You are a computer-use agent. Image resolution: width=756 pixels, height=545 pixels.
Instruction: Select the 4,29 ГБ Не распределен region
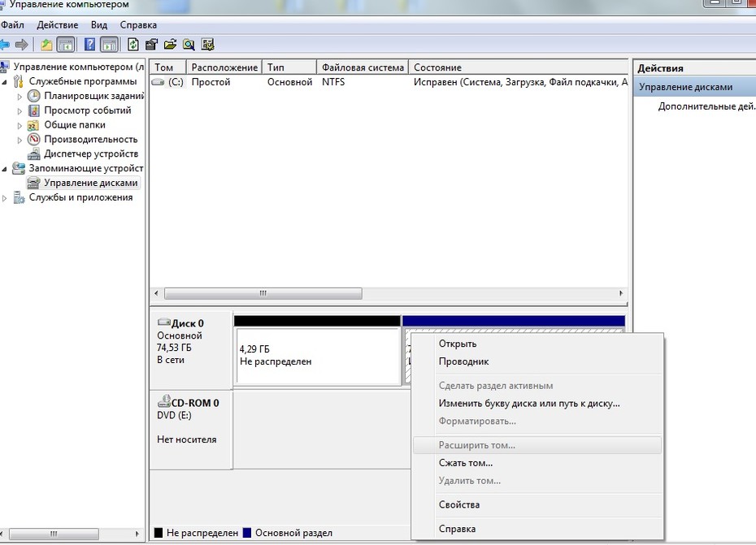[318, 357]
